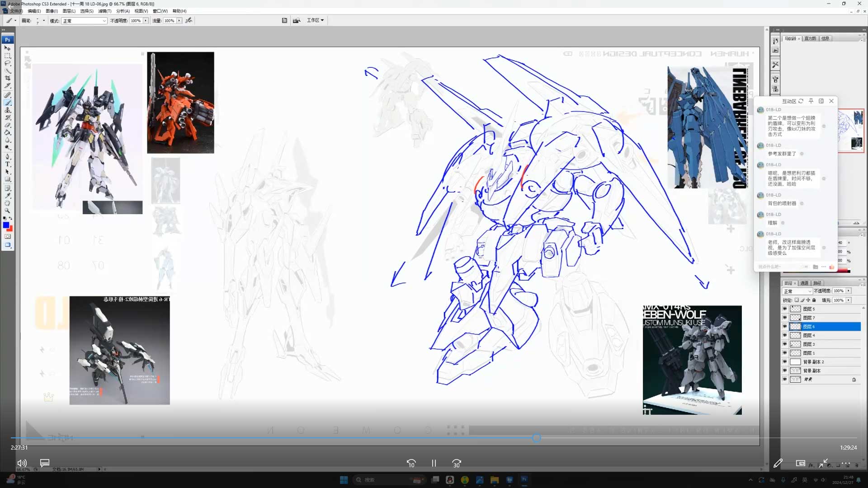Select the Crop tool

[x=8, y=78]
